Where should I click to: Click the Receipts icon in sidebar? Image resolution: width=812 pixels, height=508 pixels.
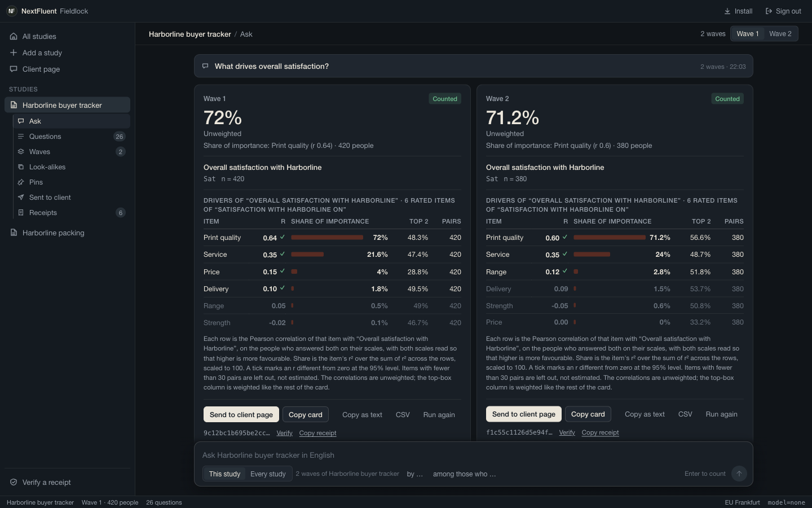(x=21, y=213)
